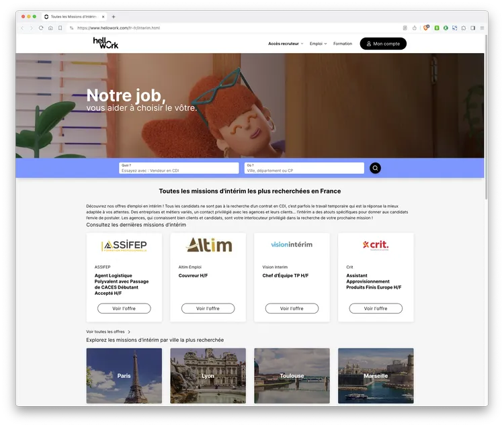Click the share icon in address bar
The image size is (504, 427).
pyautogui.click(x=415, y=28)
